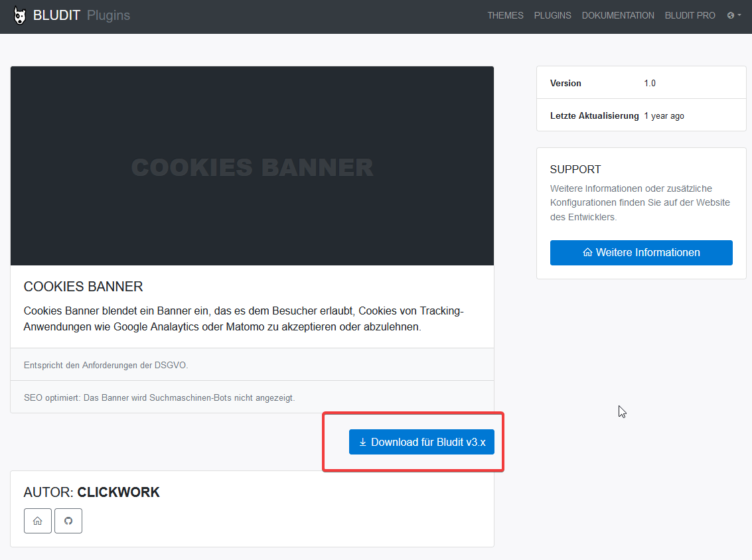
Task: Click the SUPPORT heading in the sidebar
Action: click(x=575, y=169)
